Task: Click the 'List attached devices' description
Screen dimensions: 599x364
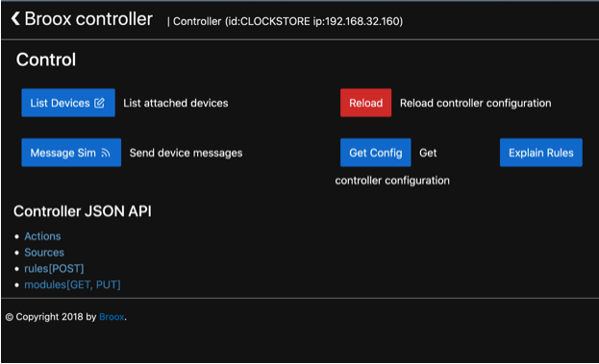Action: click(176, 103)
